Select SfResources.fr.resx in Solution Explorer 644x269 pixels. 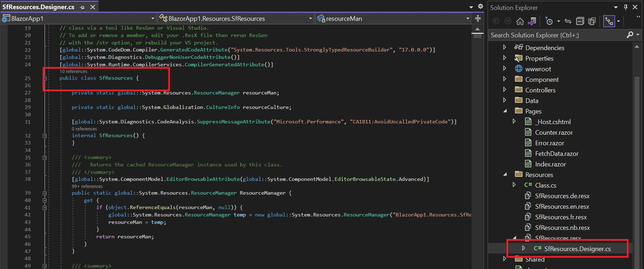pos(561,217)
